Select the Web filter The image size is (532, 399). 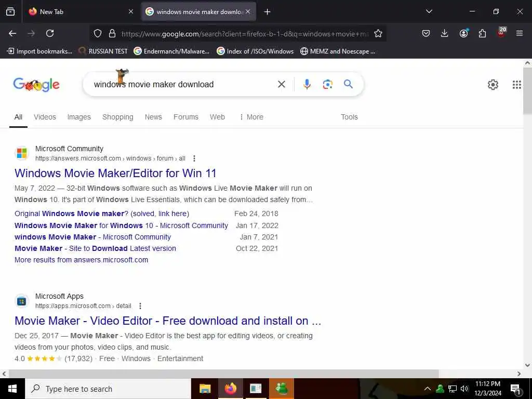click(217, 117)
